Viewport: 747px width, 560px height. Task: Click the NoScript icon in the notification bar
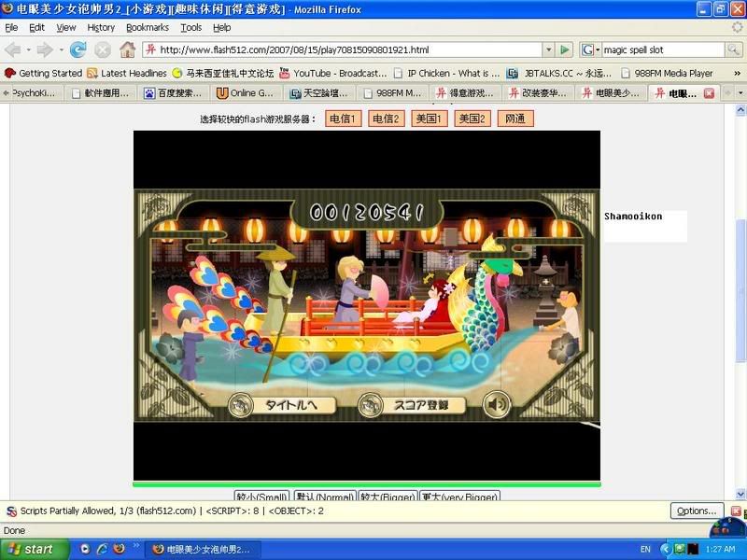click(11, 511)
